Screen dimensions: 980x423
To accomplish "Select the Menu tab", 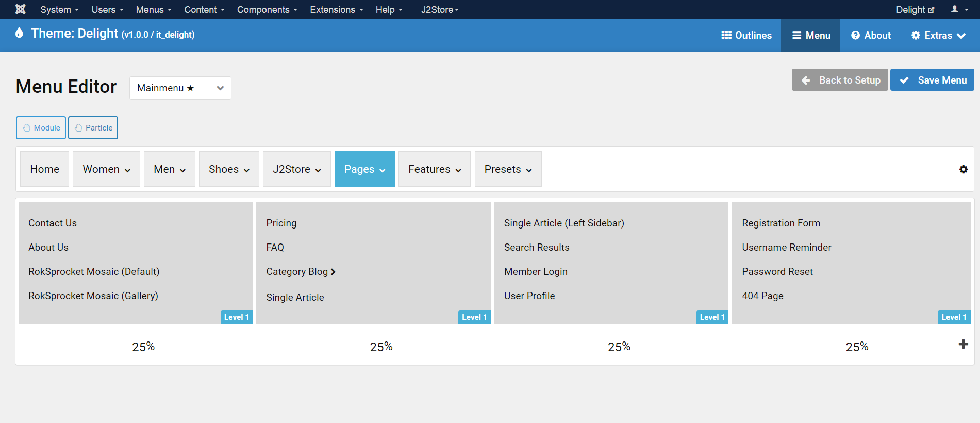I will click(x=810, y=35).
